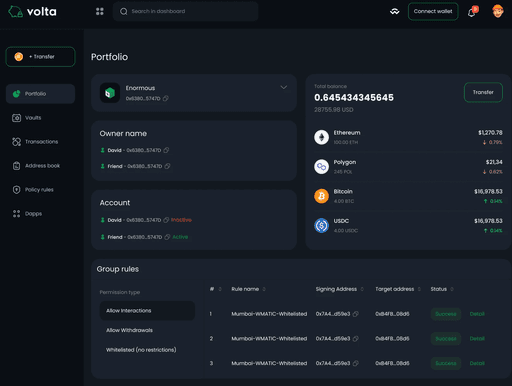The image size is (512, 386).
Task: Copy signing address in rule row 3
Action: [356, 363]
